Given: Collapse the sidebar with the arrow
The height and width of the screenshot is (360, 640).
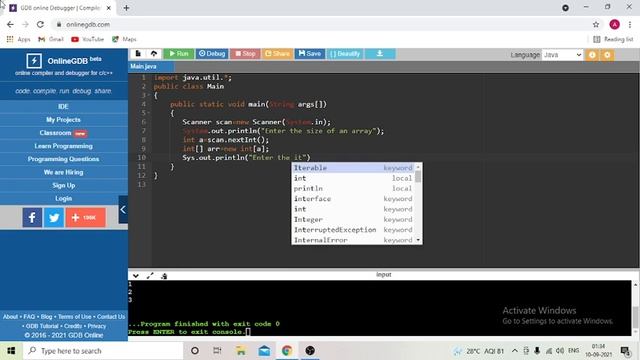Looking at the screenshot, I should tap(123, 209).
